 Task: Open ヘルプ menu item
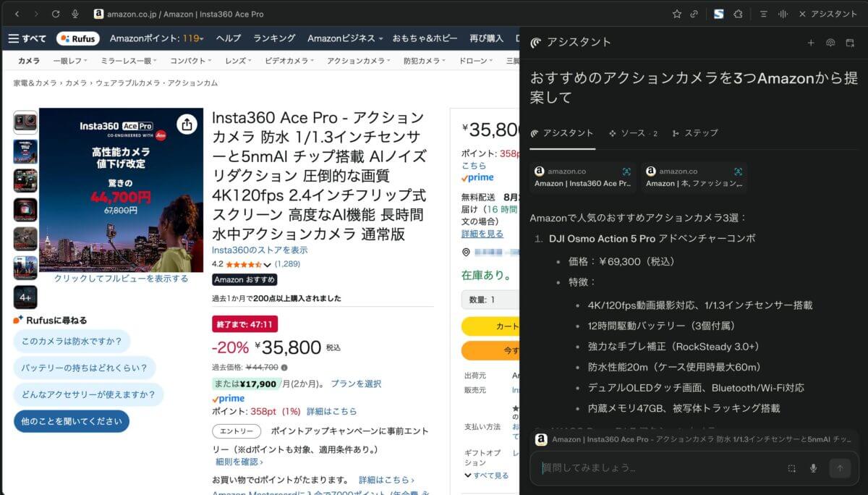229,38
